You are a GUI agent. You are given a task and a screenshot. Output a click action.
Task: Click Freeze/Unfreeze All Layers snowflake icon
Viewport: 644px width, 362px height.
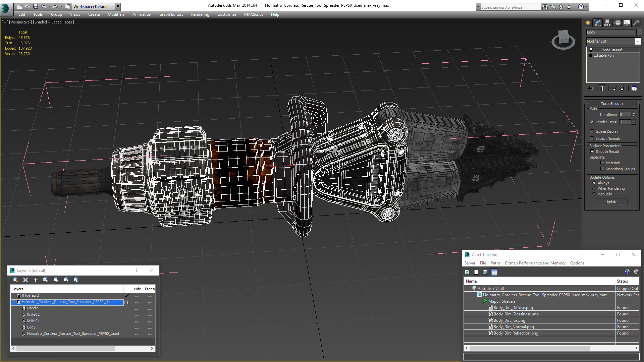76,280
